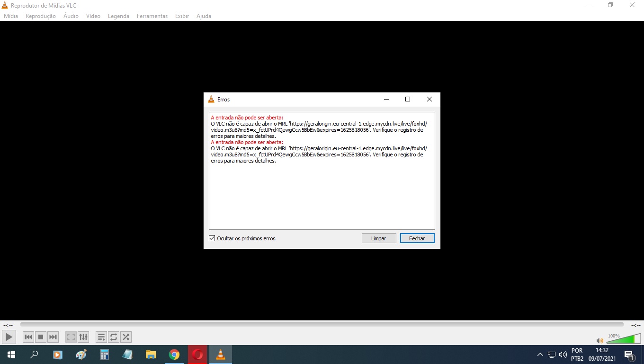
Task: Skip to the previous media item
Action: [x=28, y=337]
